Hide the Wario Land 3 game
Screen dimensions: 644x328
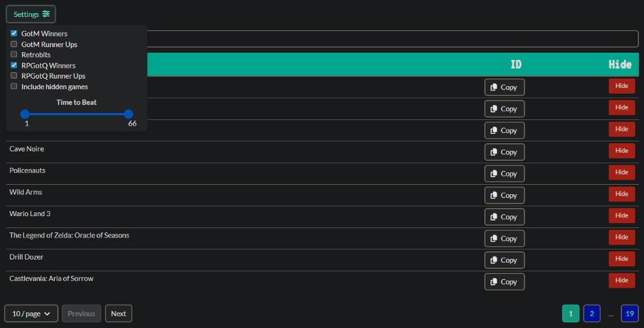[x=621, y=216]
